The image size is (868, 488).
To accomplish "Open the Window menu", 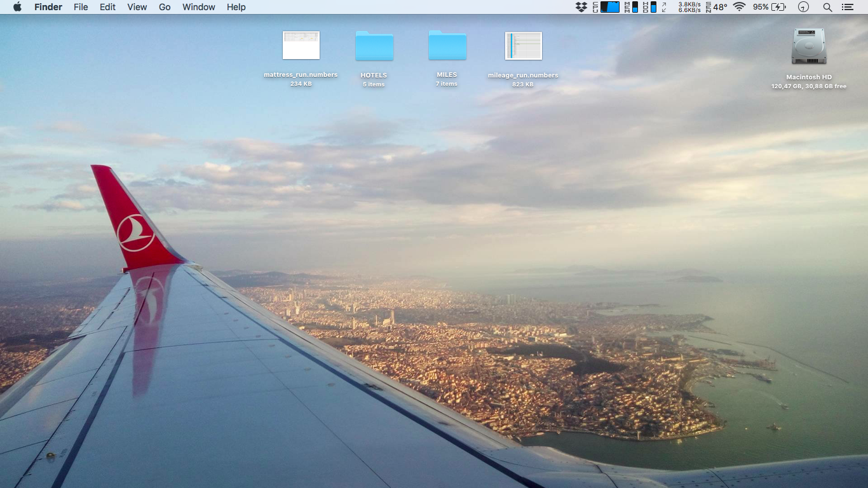I will 198,7.
